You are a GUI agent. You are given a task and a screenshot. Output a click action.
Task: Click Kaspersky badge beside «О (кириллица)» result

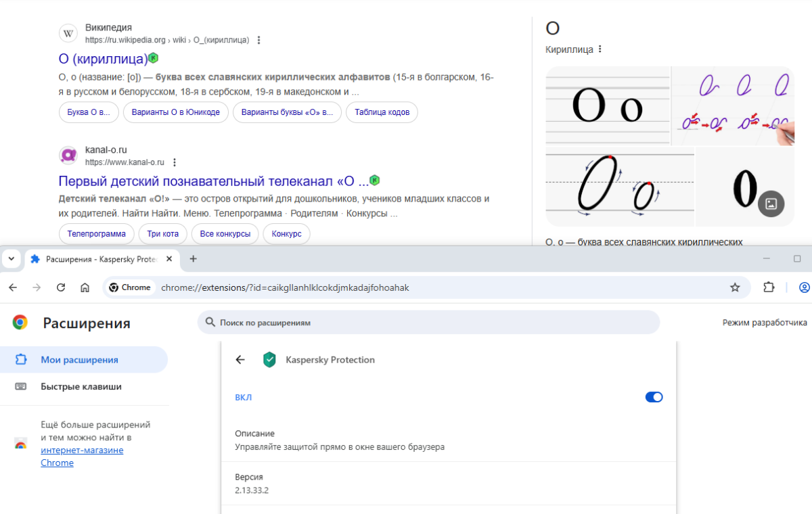pos(154,57)
